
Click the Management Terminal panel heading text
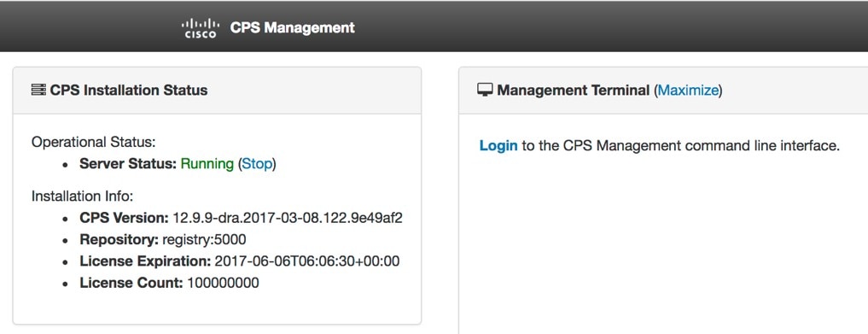573,91
